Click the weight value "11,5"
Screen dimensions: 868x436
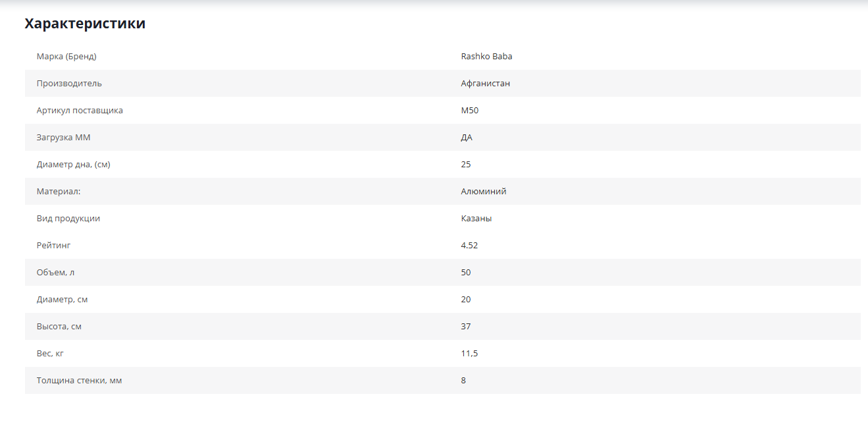[469, 354]
